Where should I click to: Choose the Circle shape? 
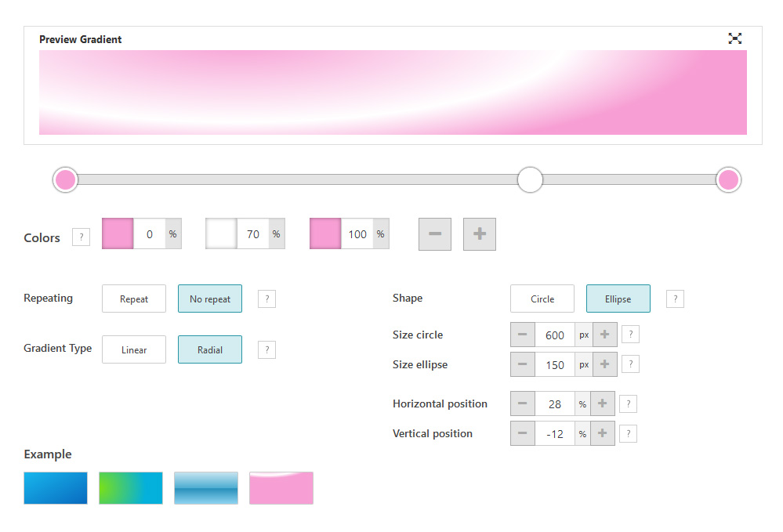pyautogui.click(x=542, y=299)
